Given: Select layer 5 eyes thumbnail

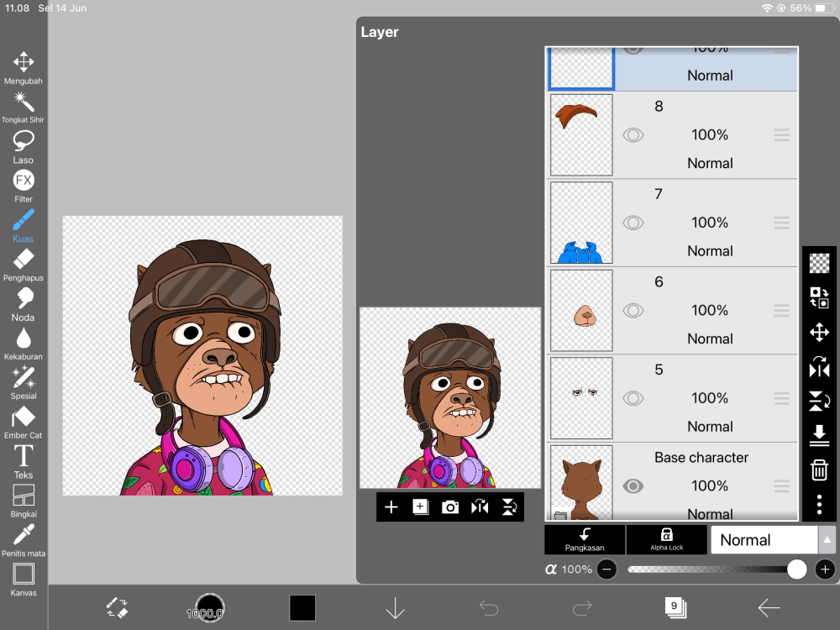Looking at the screenshot, I should [x=581, y=398].
